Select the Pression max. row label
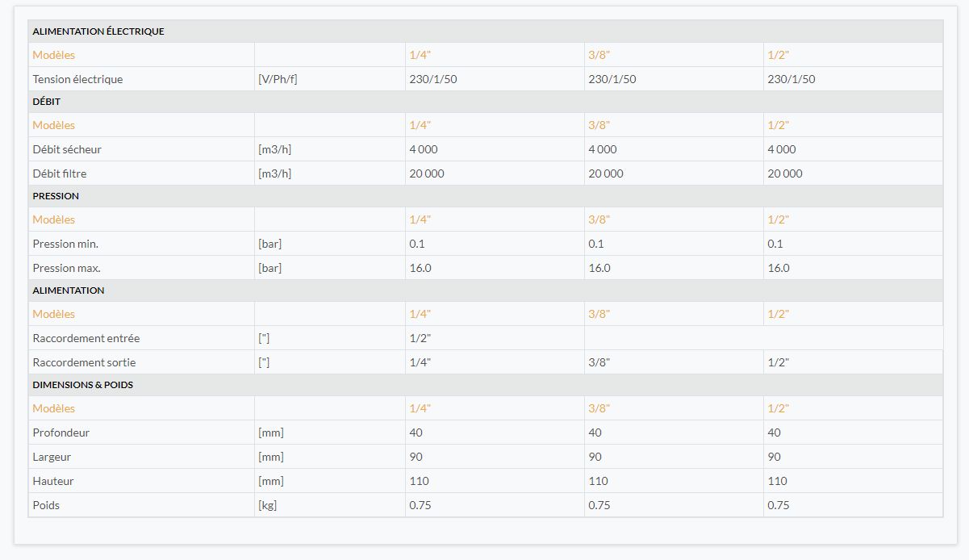The width and height of the screenshot is (969, 560). pyautogui.click(x=66, y=268)
